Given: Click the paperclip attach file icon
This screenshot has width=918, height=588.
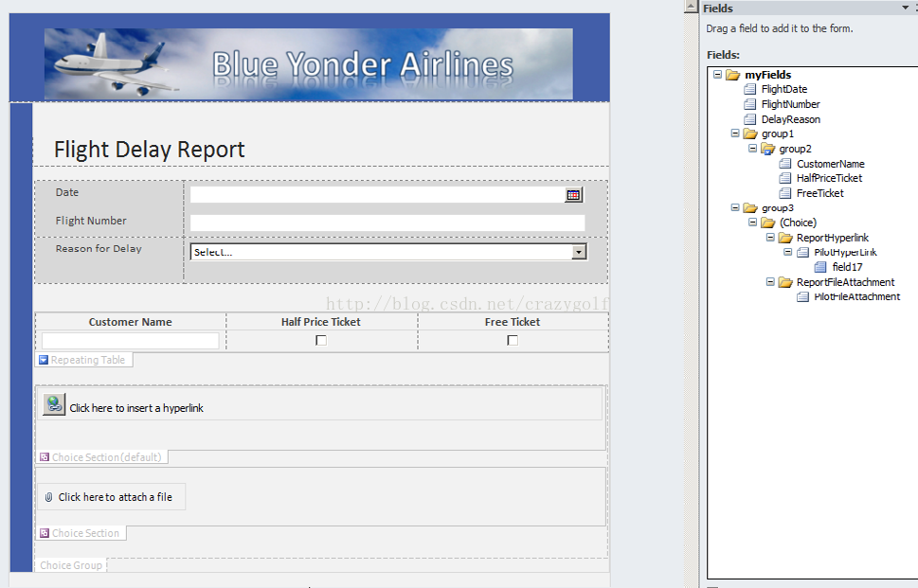Looking at the screenshot, I should [48, 497].
